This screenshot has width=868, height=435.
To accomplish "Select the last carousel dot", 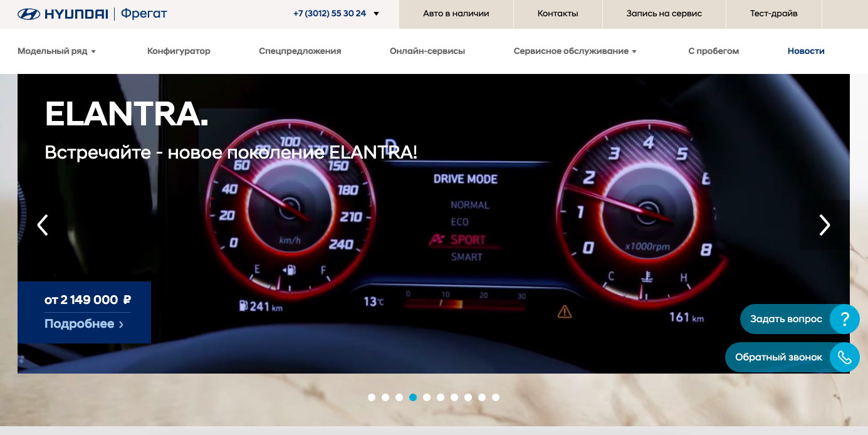I will [x=496, y=397].
